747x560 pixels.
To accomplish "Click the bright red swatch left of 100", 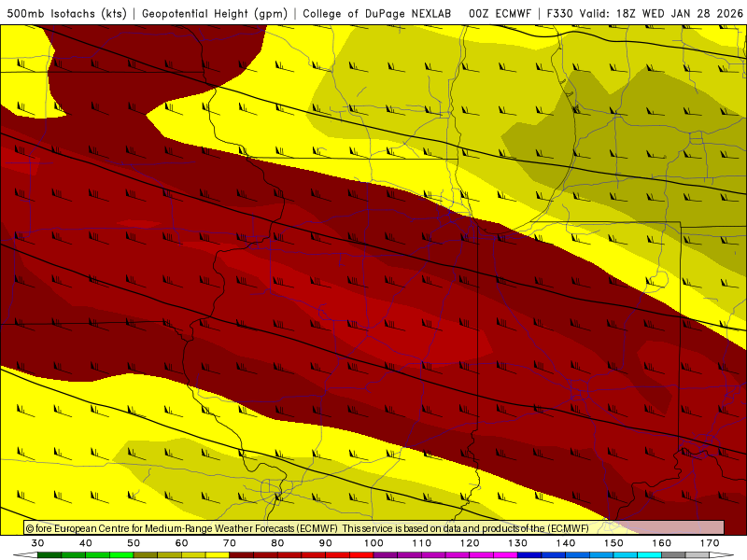I will [361, 555].
